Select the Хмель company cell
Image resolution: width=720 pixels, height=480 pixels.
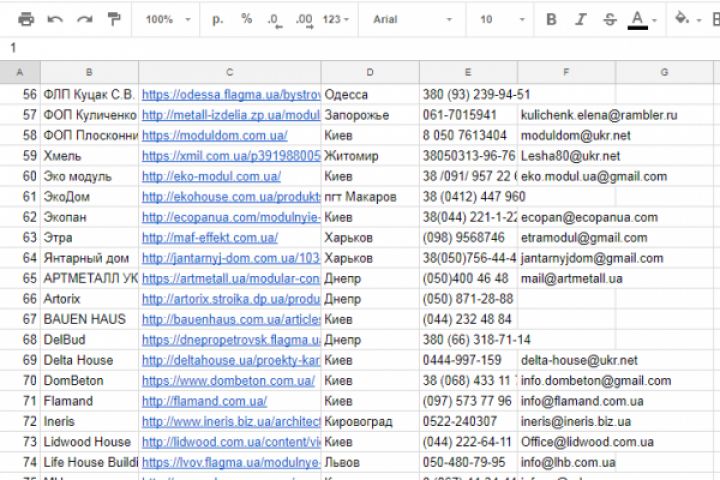pyautogui.click(x=90, y=156)
